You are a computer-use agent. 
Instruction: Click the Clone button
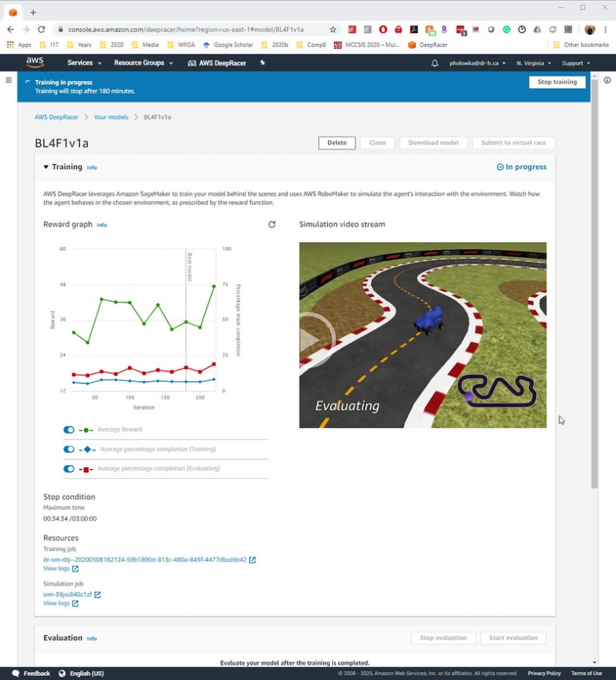pos(378,143)
